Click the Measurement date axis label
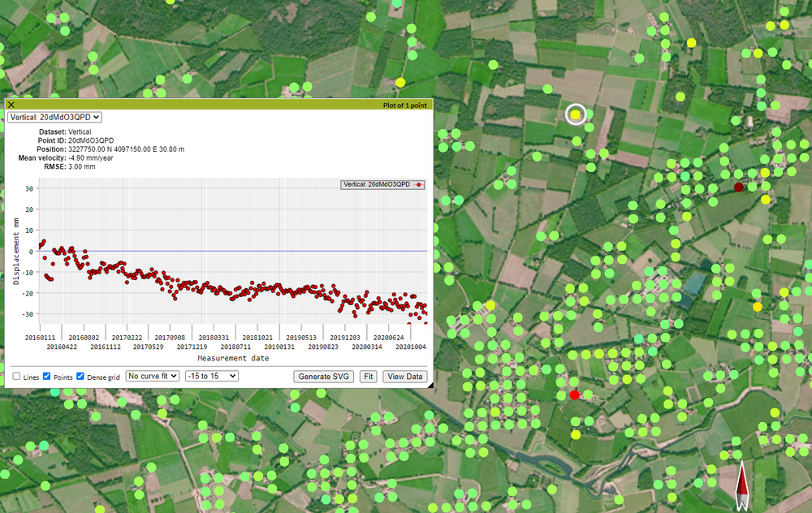The height and width of the screenshot is (513, 812). pyautogui.click(x=233, y=358)
